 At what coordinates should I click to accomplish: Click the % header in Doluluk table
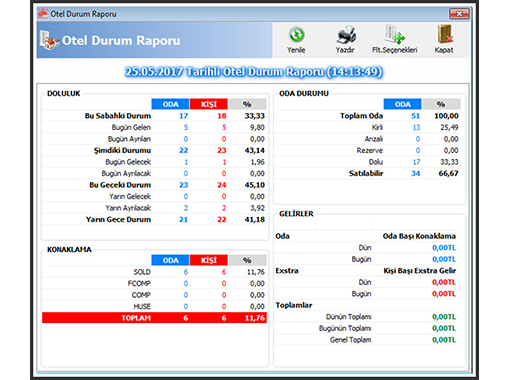point(247,104)
